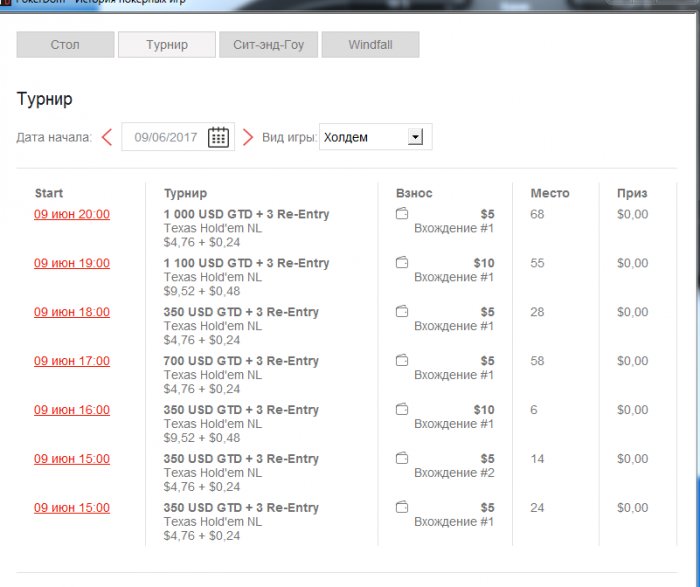Open the 09 июн 17:00 tournament link
The height and width of the screenshot is (587, 700).
tap(72, 361)
